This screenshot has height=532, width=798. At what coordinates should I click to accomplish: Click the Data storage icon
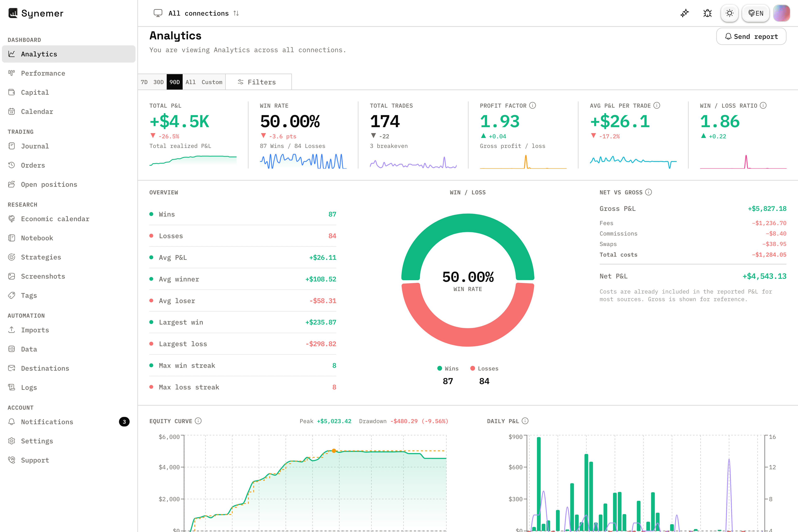tap(12, 349)
